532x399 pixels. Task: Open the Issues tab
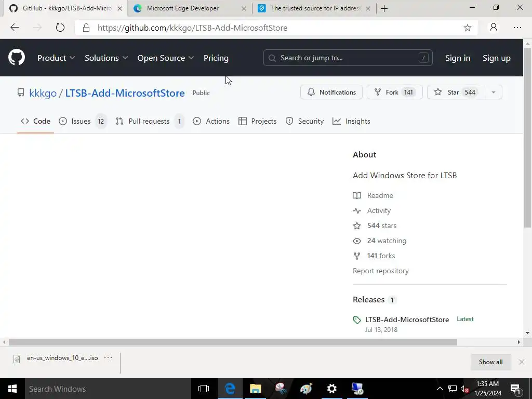(x=82, y=121)
